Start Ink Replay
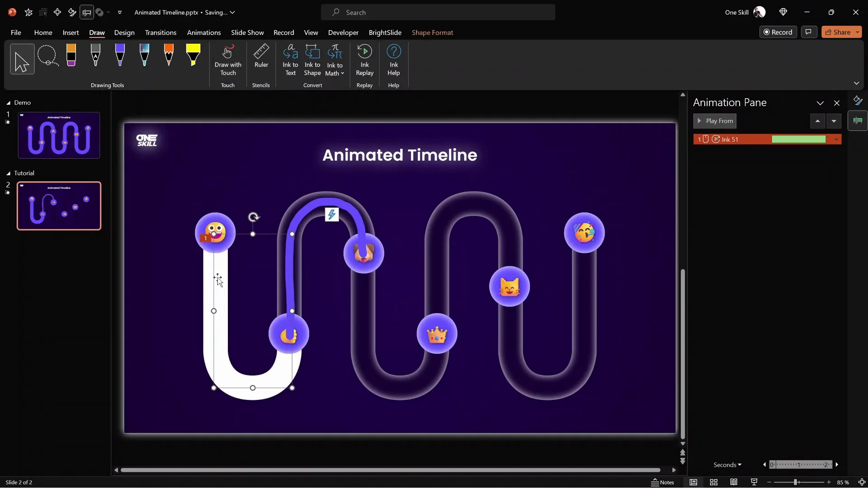Image resolution: width=868 pixels, height=488 pixels. 364,60
